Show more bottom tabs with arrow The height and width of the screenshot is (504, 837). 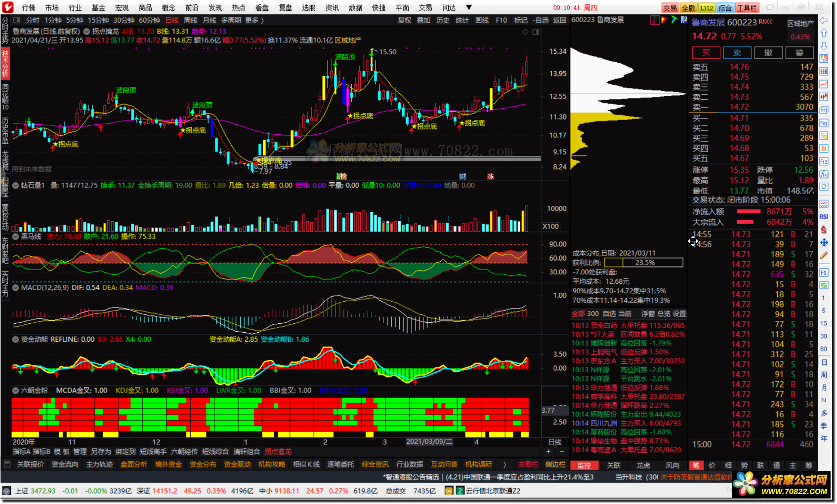(x=504, y=465)
